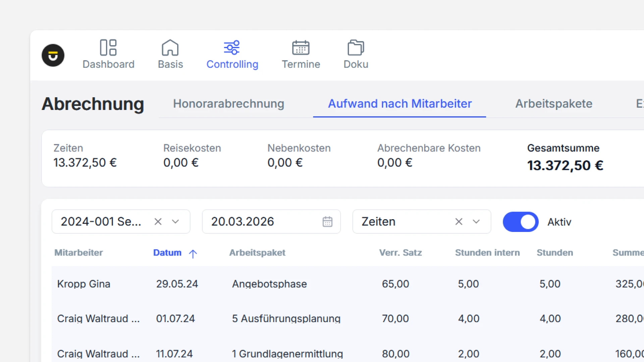Image resolution: width=644 pixels, height=362 pixels.
Task: Expand the Zeiten type dropdown
Action: (476, 222)
